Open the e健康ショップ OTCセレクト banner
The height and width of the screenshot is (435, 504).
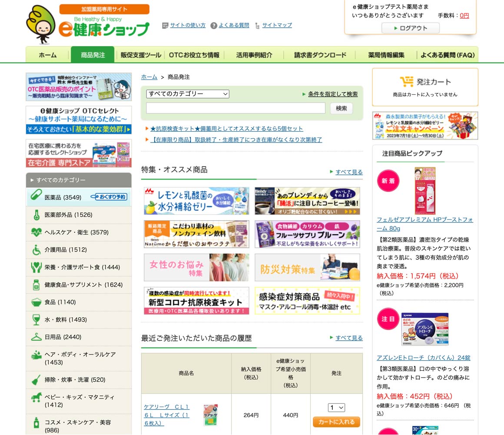79,120
